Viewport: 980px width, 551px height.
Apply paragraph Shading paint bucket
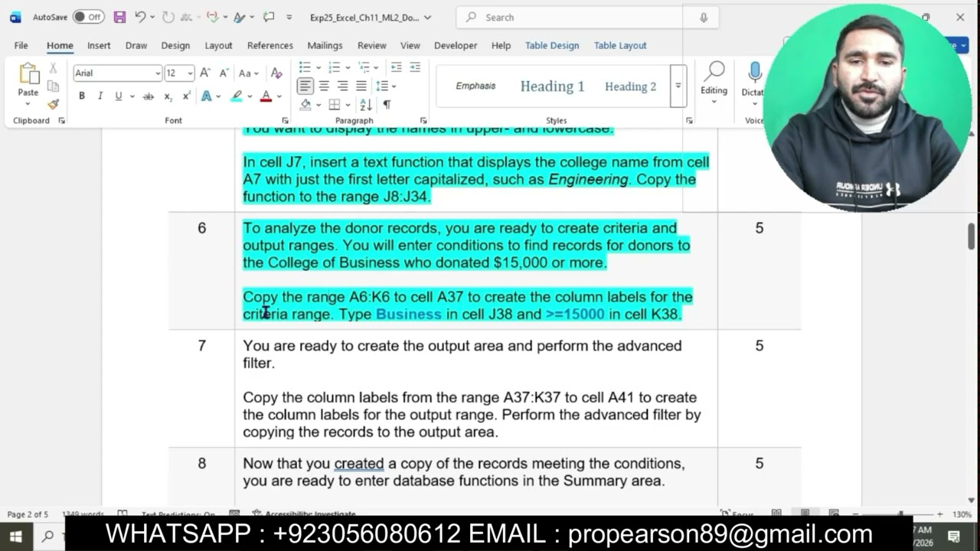(x=305, y=104)
